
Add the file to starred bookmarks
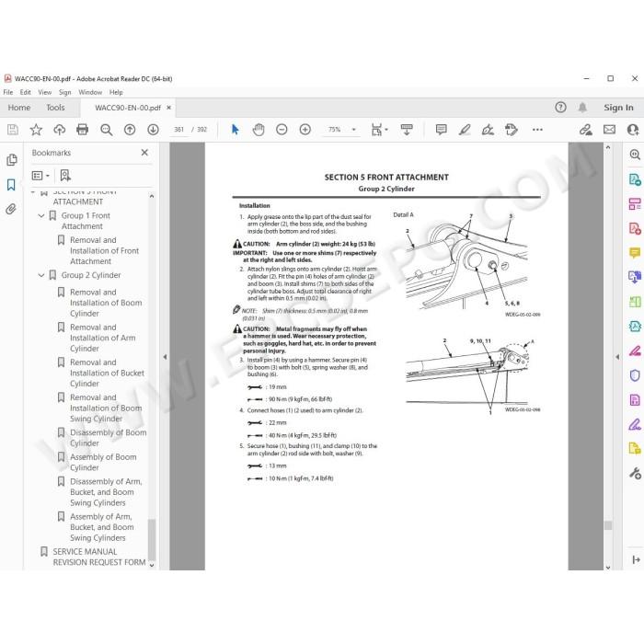pyautogui.click(x=36, y=130)
